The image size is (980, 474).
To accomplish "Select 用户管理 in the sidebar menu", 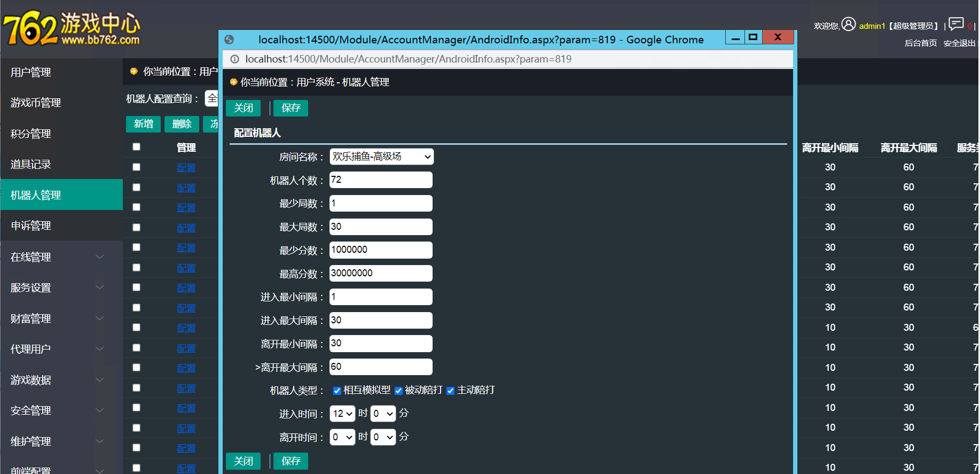I will (31, 72).
